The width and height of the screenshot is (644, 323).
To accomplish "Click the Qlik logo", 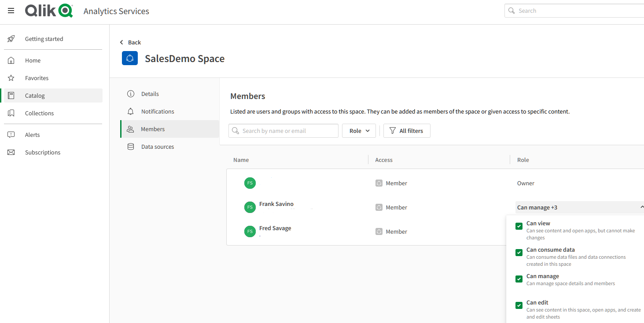I will coord(49,11).
